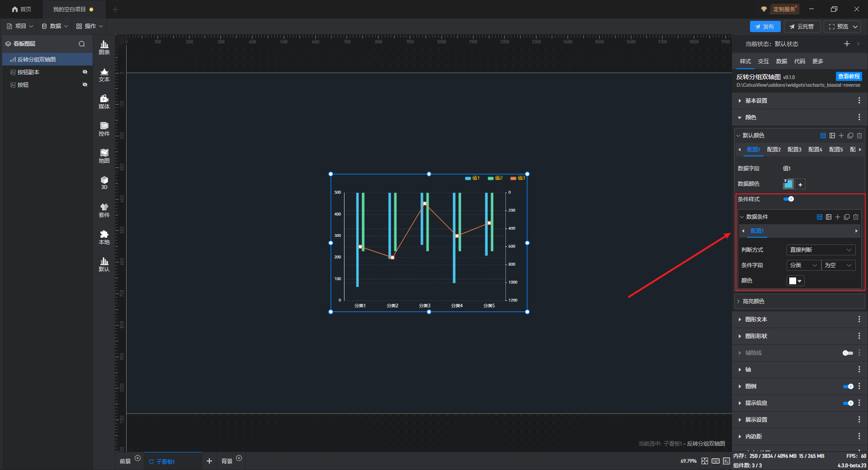This screenshot has width=868, height=470.
Task: Delete the 数据条件 configuration with trash icon
Action: (x=856, y=217)
